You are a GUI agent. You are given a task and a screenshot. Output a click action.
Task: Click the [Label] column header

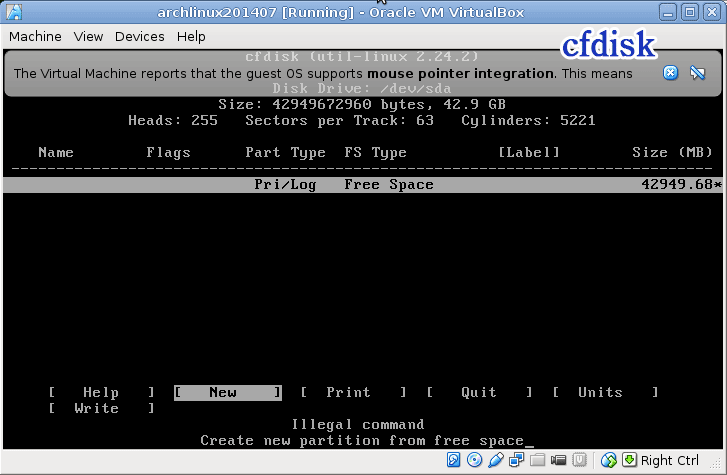tap(529, 153)
